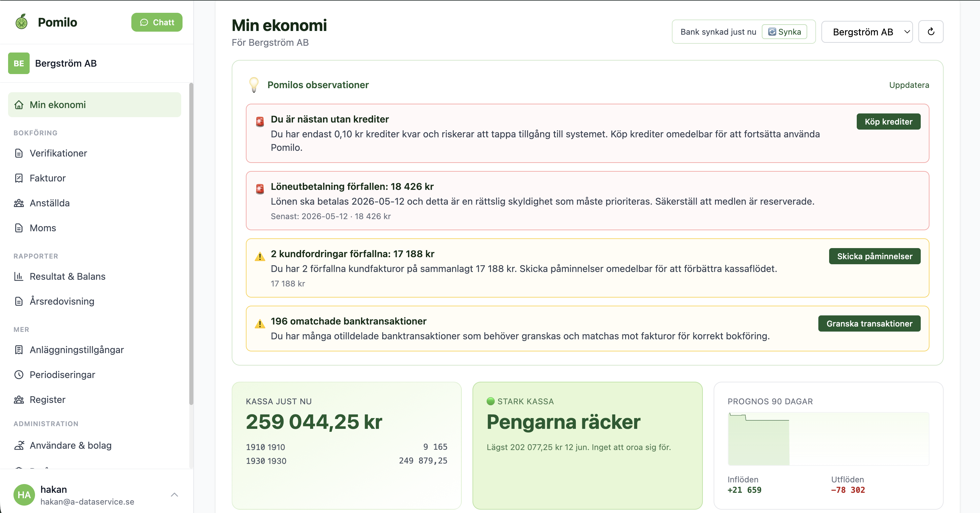The height and width of the screenshot is (513, 980).
Task: Open the Register menu item
Action: (47, 400)
